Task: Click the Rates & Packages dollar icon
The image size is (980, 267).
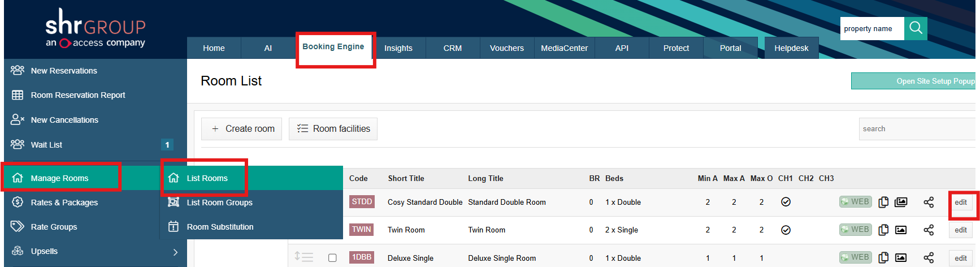Action: (18, 202)
